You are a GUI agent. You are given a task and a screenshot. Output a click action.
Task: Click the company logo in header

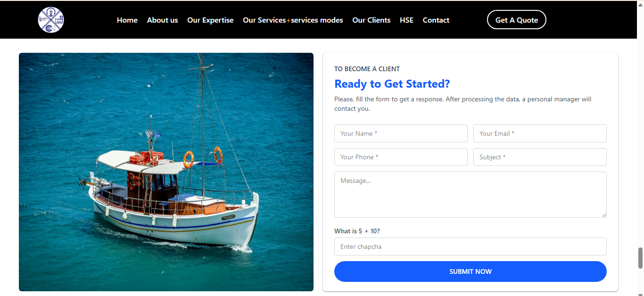[51, 20]
